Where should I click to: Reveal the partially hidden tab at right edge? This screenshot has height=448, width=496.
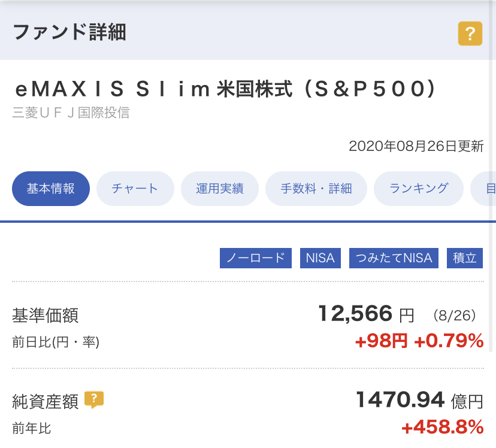coord(483,189)
